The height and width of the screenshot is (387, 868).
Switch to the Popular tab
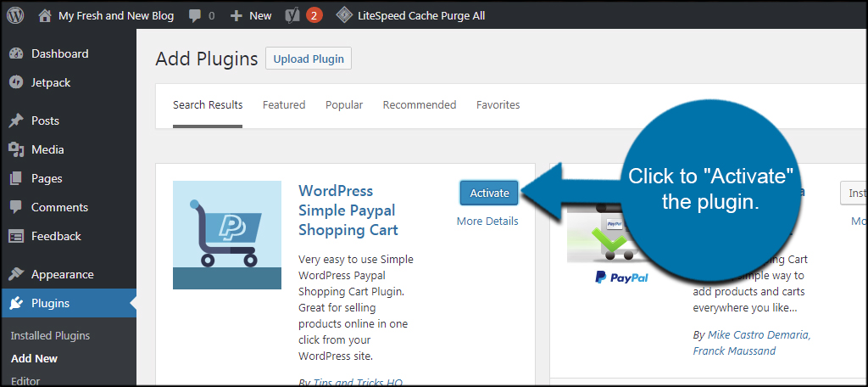[x=344, y=104]
